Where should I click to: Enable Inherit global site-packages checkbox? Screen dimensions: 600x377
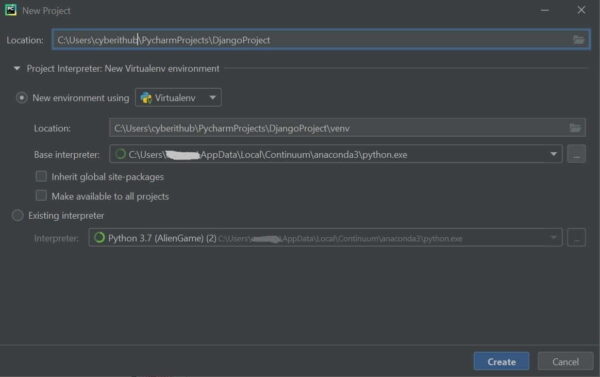[41, 176]
